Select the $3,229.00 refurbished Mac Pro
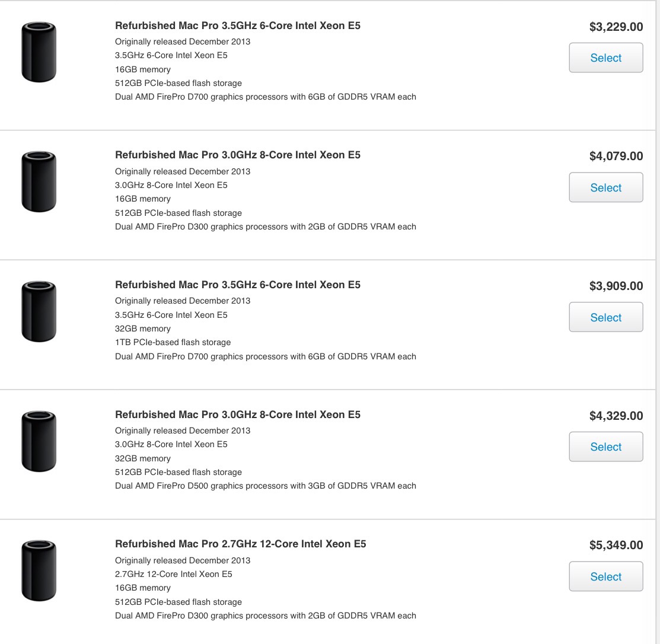This screenshot has height=644, width=660. point(605,58)
